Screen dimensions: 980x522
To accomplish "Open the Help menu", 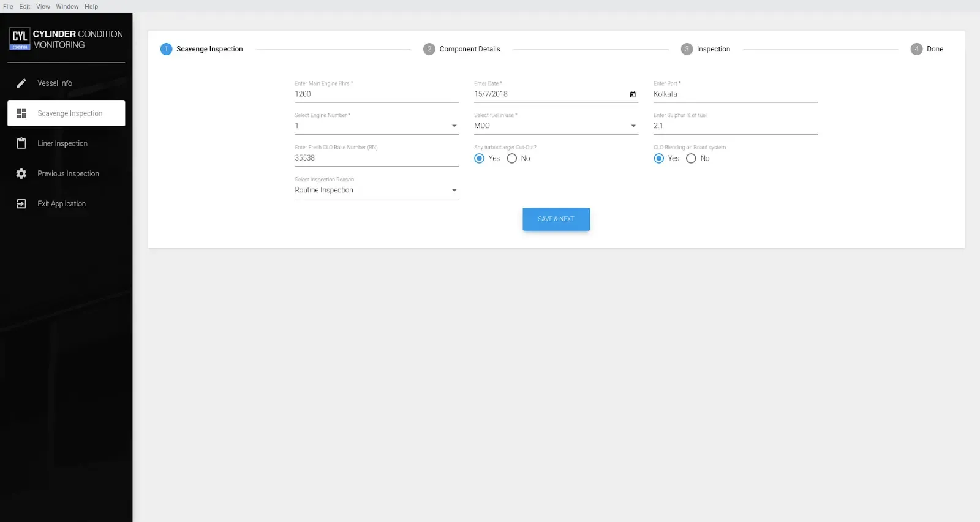I will point(91,7).
